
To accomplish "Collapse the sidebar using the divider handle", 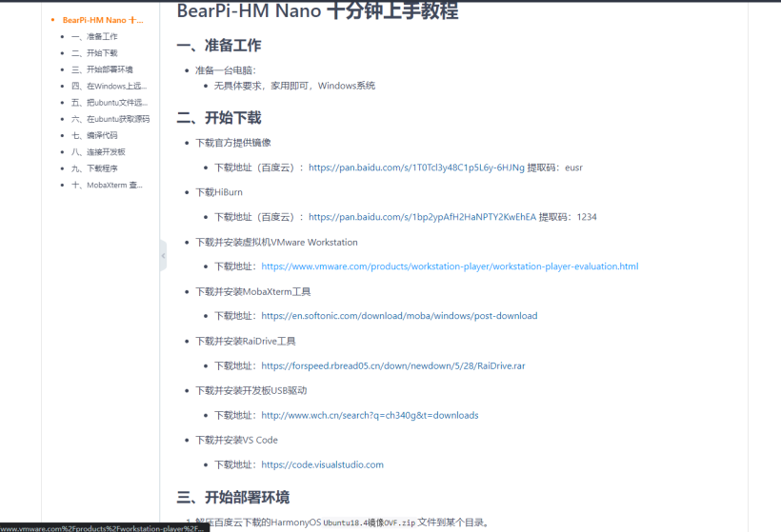I will click(163, 255).
